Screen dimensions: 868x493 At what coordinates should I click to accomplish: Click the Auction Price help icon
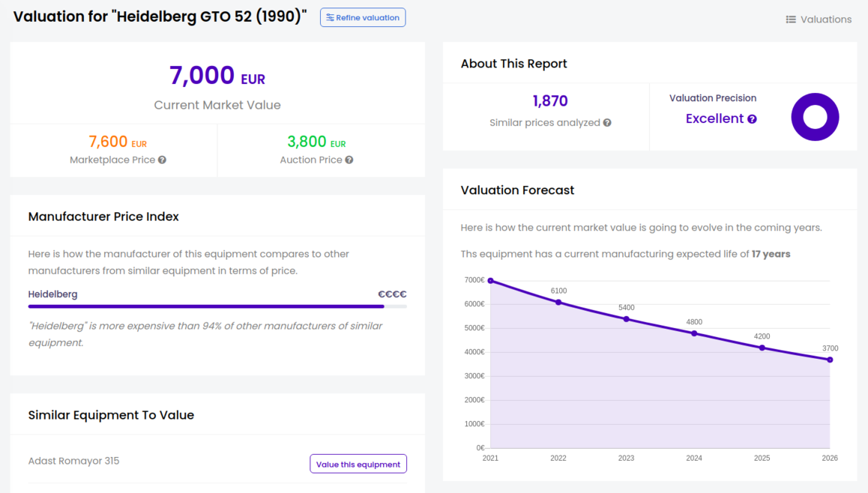tap(349, 160)
